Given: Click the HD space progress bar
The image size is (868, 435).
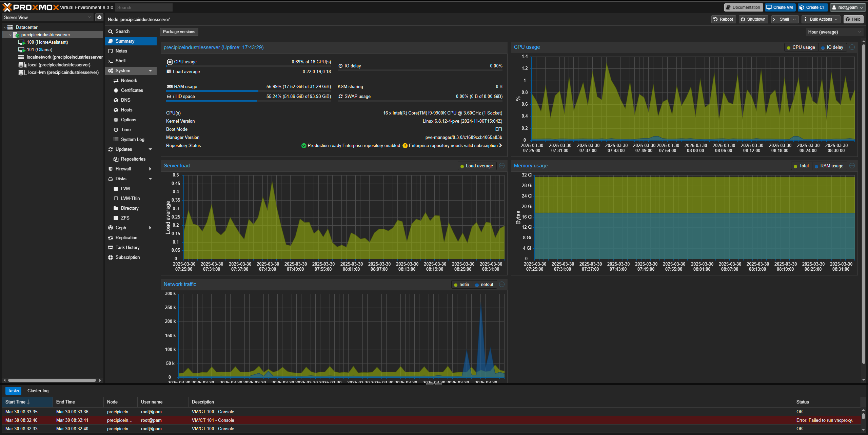Looking at the screenshot, I should point(249,101).
